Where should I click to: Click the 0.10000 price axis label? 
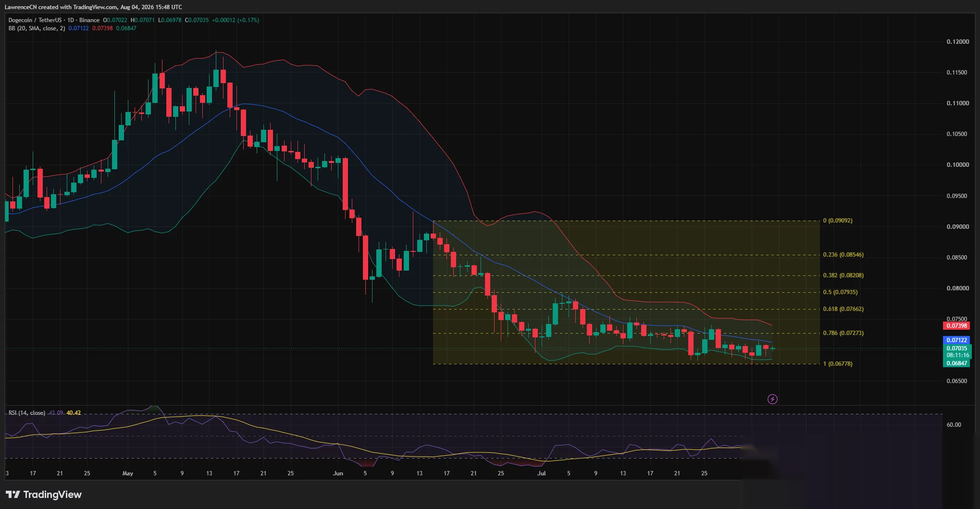(x=958, y=165)
